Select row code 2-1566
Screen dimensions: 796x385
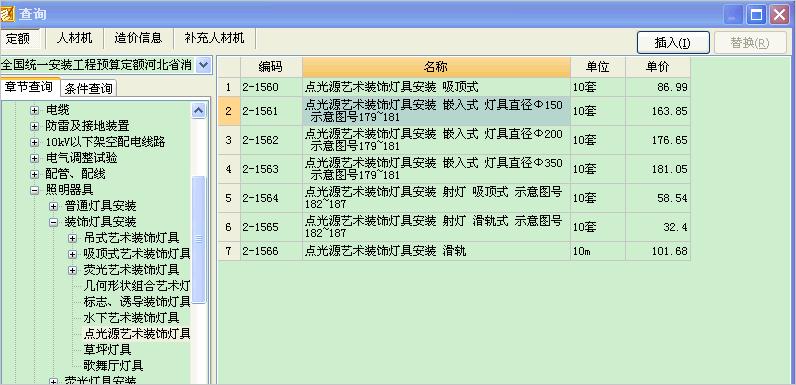point(271,251)
